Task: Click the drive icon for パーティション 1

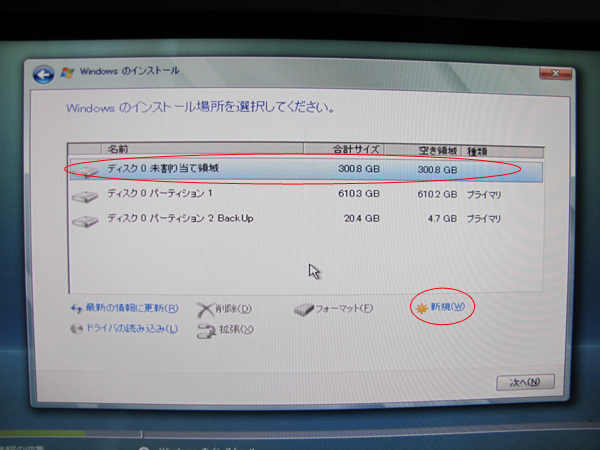Action: 85,196
